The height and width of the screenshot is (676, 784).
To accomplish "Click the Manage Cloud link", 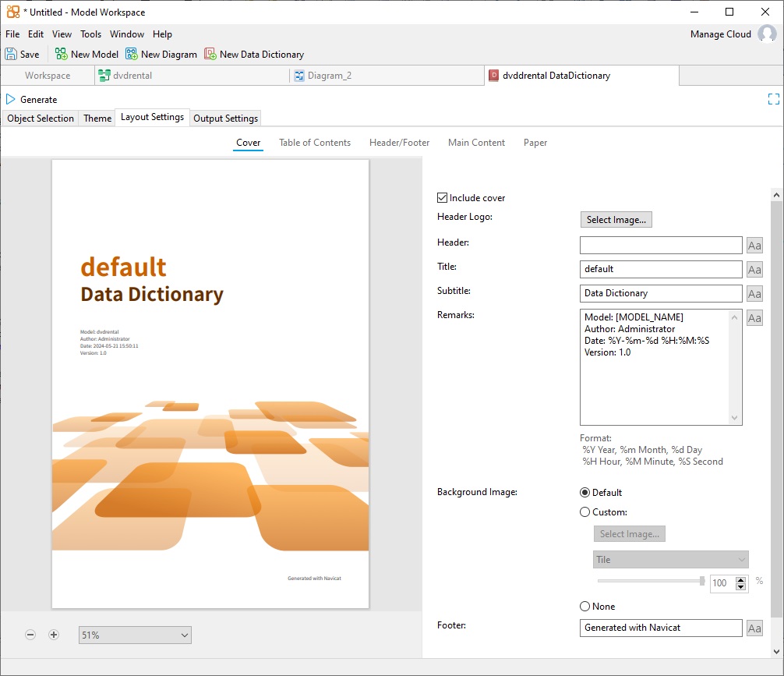I will coord(721,34).
